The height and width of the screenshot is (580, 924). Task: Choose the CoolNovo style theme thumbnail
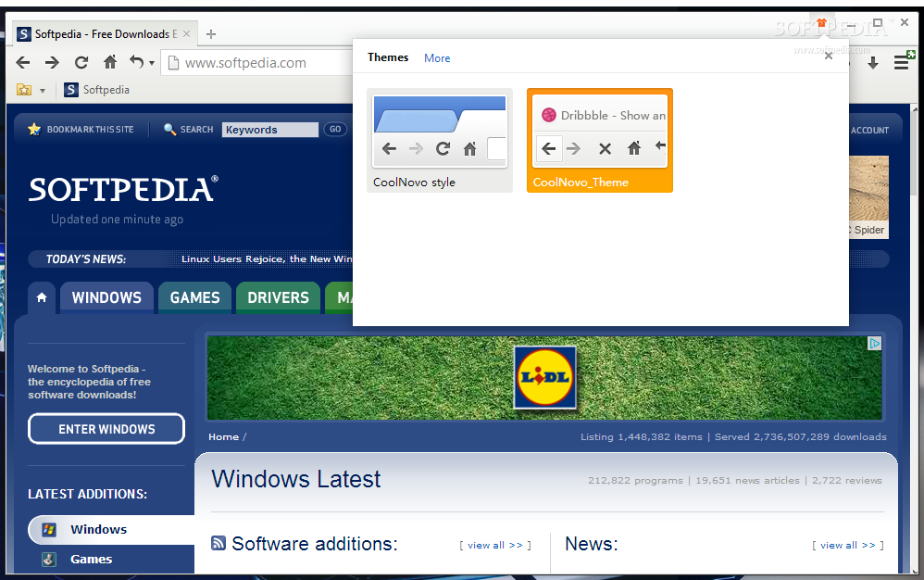(x=440, y=140)
